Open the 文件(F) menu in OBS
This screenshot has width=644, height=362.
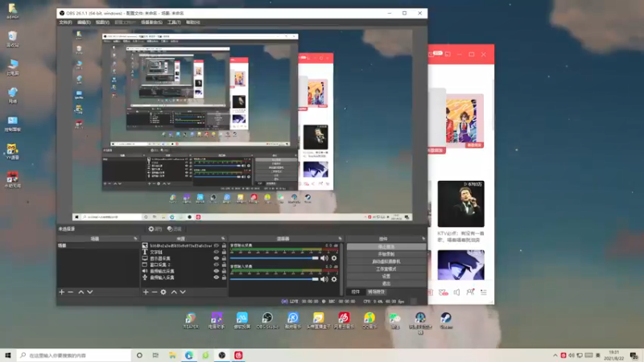[x=65, y=23]
